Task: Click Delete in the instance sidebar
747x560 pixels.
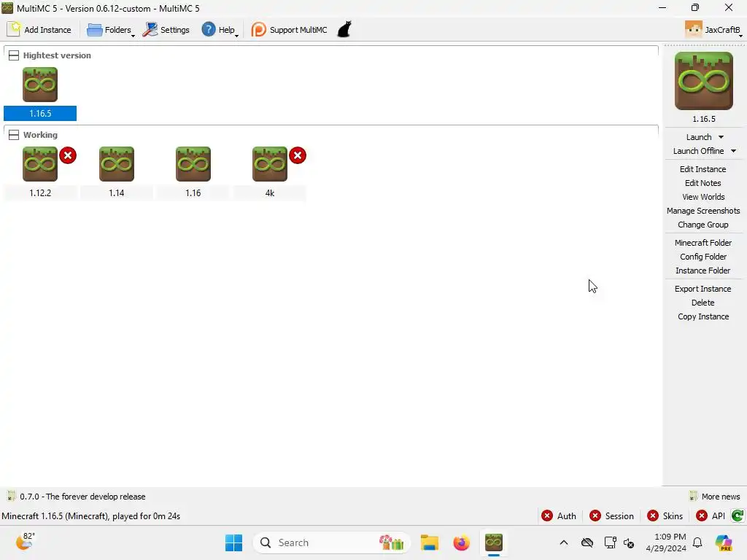Action: [703, 303]
